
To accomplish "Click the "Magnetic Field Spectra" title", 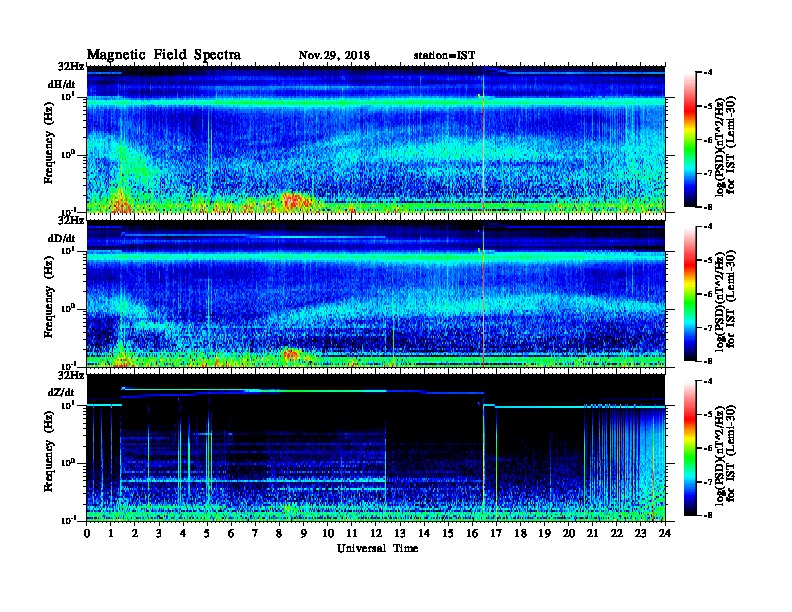I will tap(164, 55).
